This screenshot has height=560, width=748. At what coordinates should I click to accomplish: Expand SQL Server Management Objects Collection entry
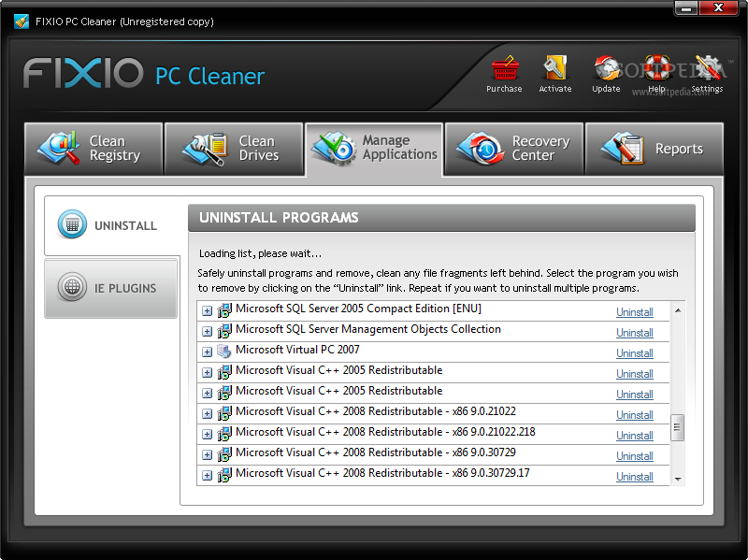coord(207,332)
